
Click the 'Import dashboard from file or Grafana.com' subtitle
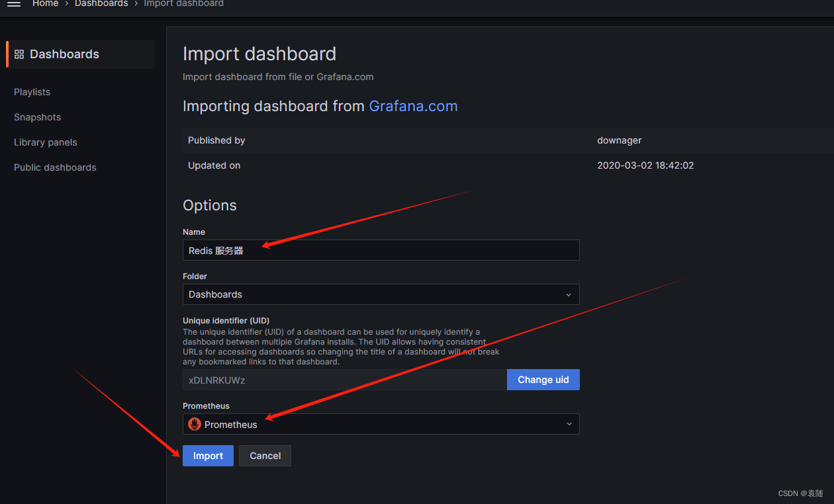[x=278, y=77]
